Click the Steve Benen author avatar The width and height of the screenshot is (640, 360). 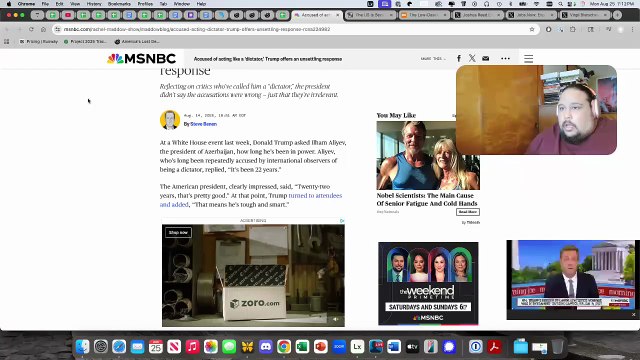tap(170, 120)
